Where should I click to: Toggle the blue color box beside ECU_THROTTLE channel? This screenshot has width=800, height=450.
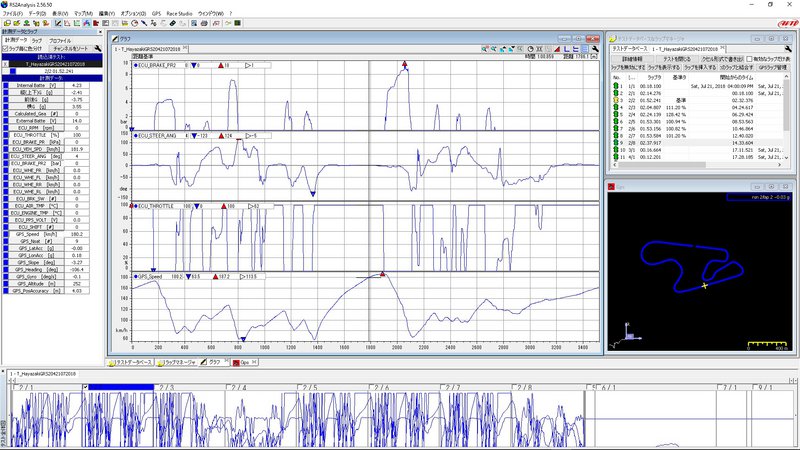tap(7, 133)
